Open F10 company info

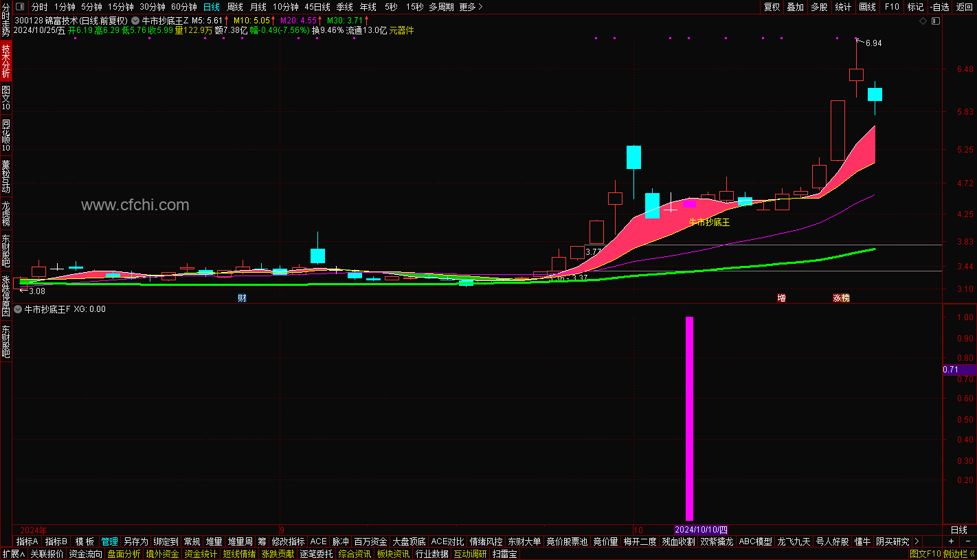tap(892, 7)
